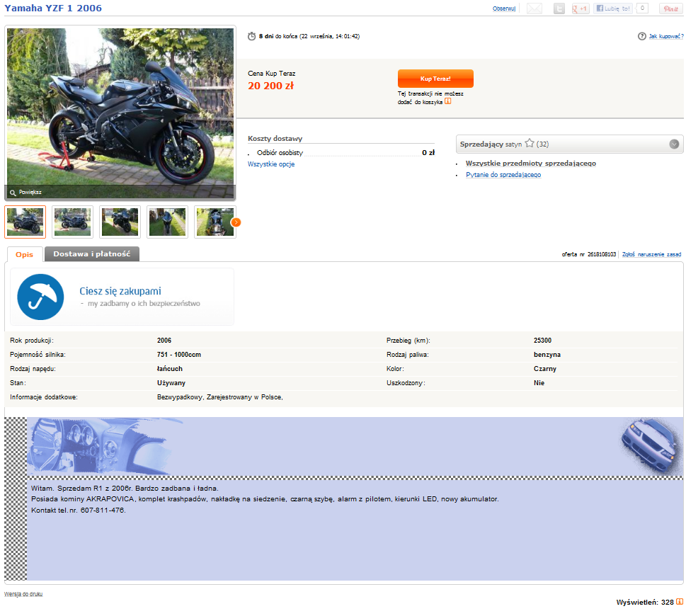686x616 pixels.
Task: Click 'Pytanie do sprzedającego' link
Action: (503, 175)
